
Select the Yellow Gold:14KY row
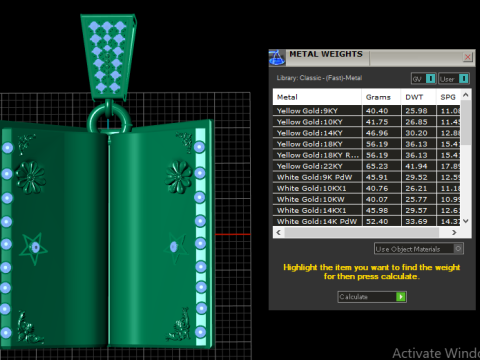click(x=367, y=133)
